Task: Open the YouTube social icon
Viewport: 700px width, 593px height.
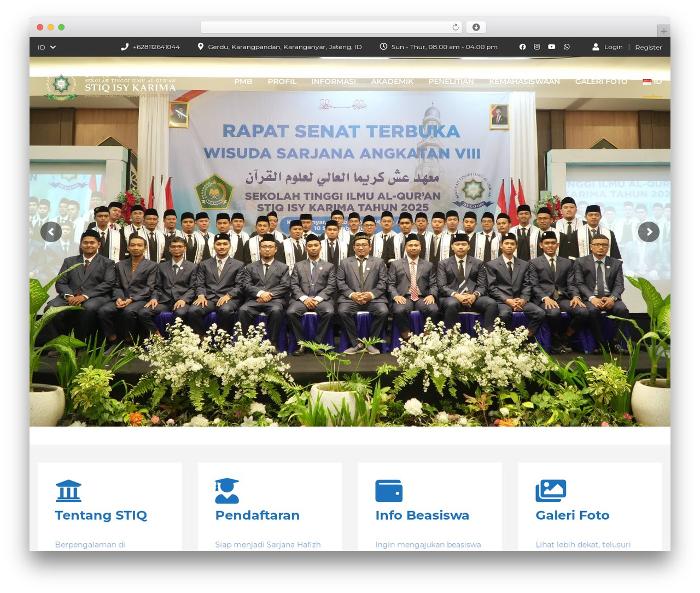Action: [552, 47]
